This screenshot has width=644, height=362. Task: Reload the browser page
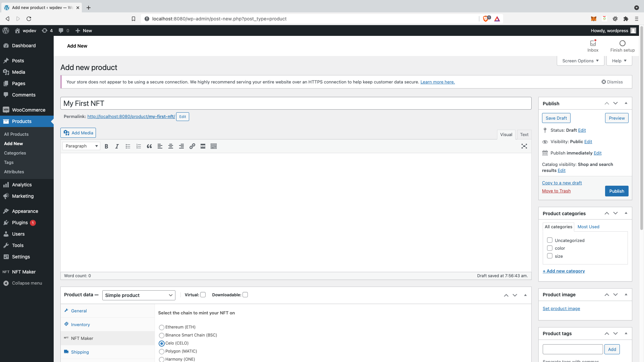tap(29, 19)
